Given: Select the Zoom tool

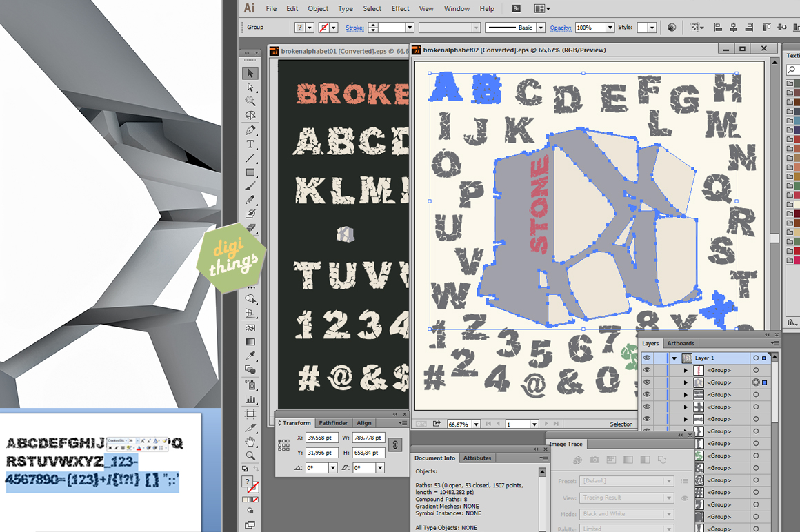Looking at the screenshot, I should click(x=250, y=456).
